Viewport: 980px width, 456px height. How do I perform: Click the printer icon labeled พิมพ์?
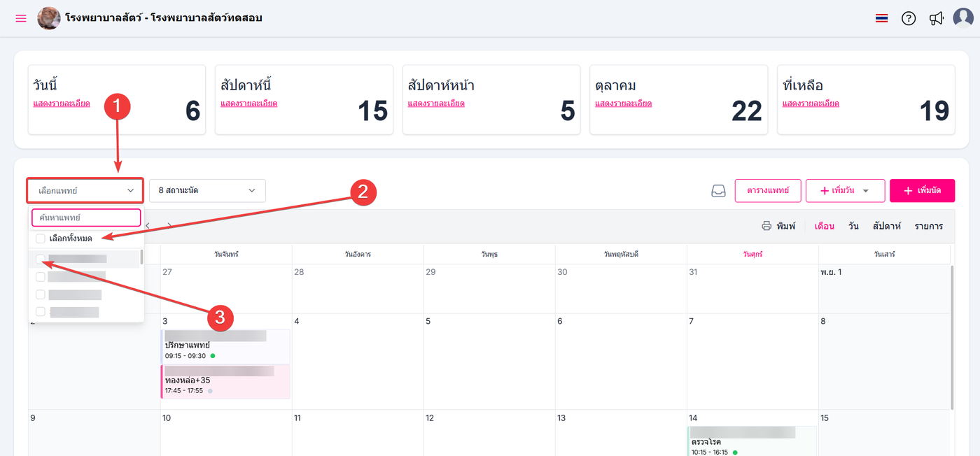coord(766,226)
